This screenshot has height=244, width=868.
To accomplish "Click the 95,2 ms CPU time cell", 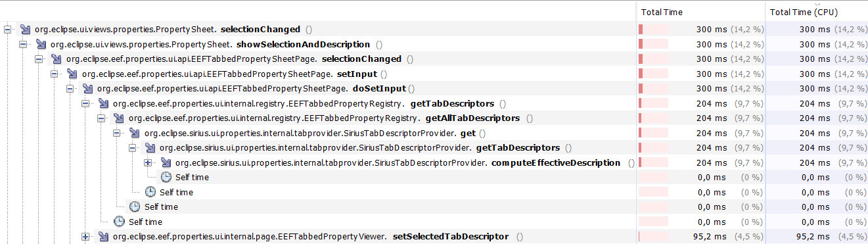I will (x=817, y=236).
